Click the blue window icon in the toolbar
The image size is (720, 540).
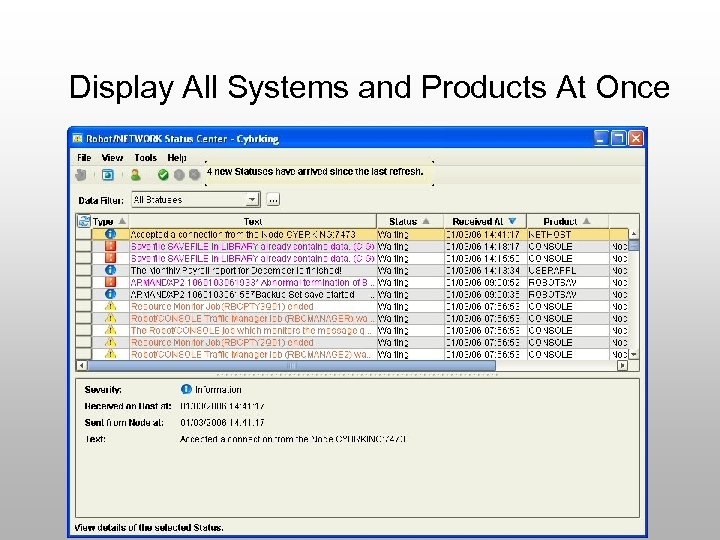pyautogui.click(x=108, y=175)
